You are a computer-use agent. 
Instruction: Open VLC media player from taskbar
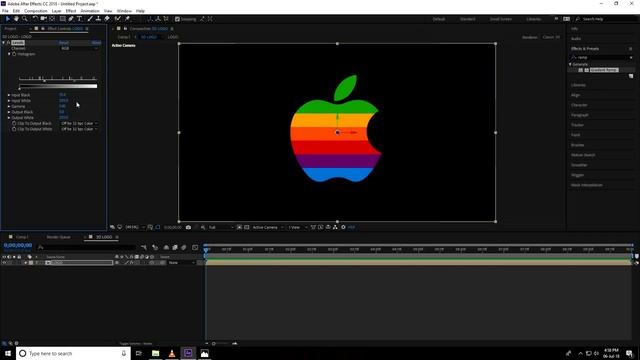172,353
